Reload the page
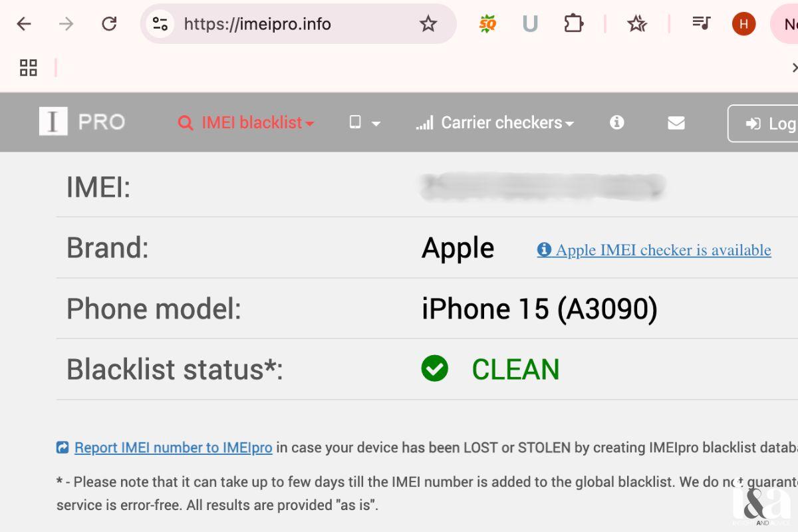The width and height of the screenshot is (798, 532). point(109,24)
